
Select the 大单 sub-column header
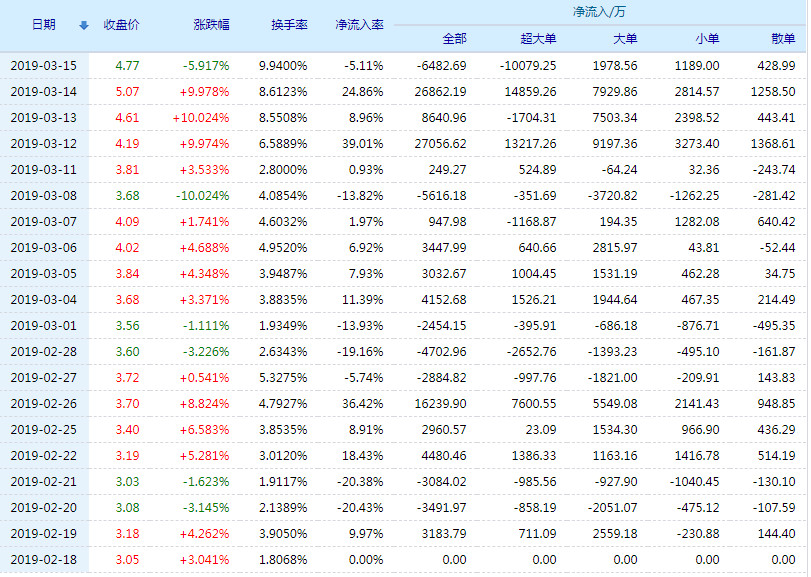pyautogui.click(x=625, y=38)
